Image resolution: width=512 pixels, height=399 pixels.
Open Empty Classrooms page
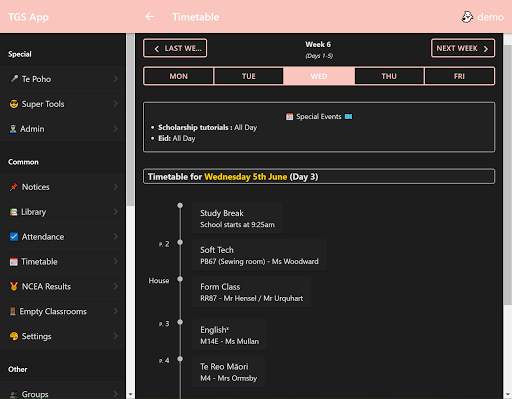tap(63, 311)
